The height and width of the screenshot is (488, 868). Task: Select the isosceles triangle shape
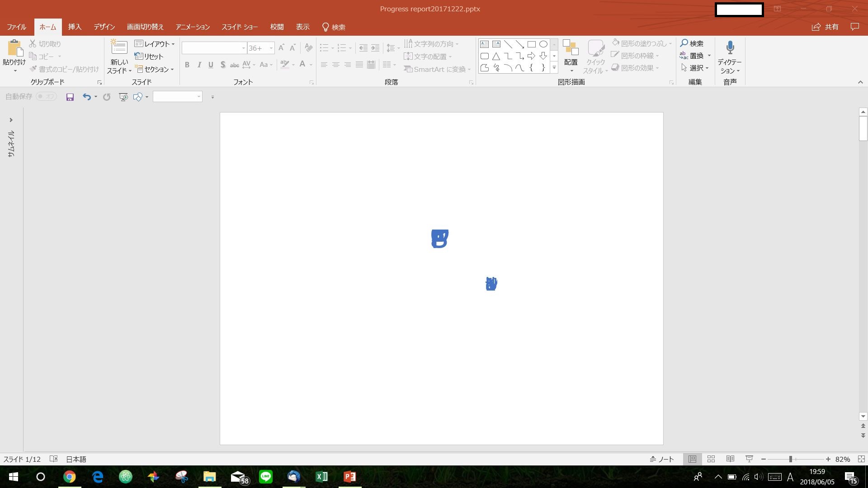coord(496,56)
